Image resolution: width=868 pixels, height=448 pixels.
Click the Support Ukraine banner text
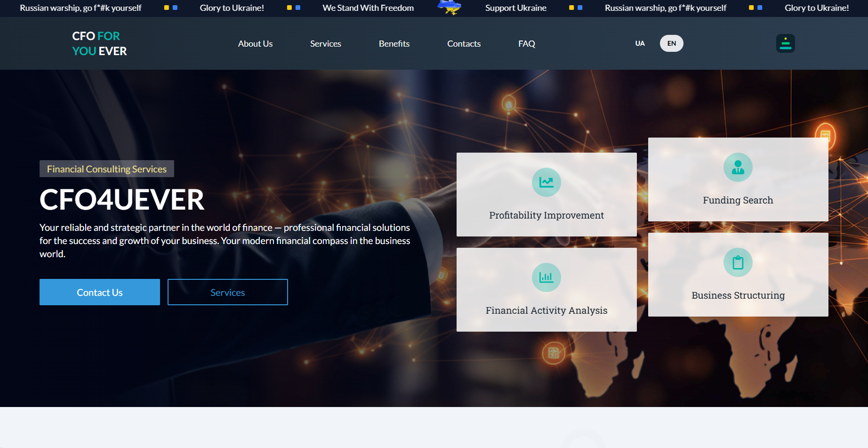[x=515, y=8]
